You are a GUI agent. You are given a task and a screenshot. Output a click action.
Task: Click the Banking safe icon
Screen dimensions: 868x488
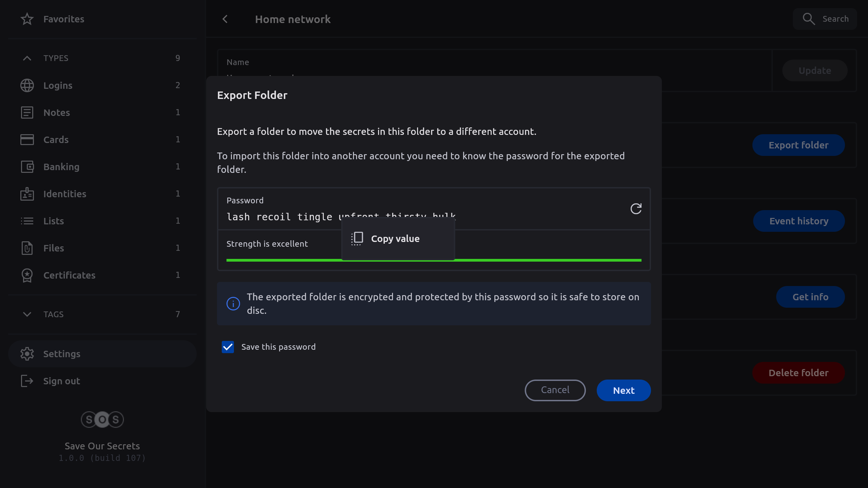pyautogui.click(x=27, y=167)
